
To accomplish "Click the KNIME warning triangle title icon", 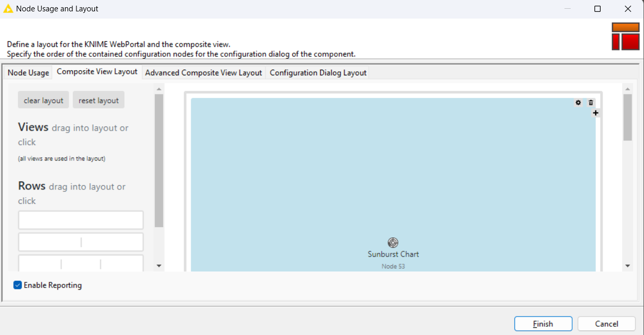I will pos(8,9).
